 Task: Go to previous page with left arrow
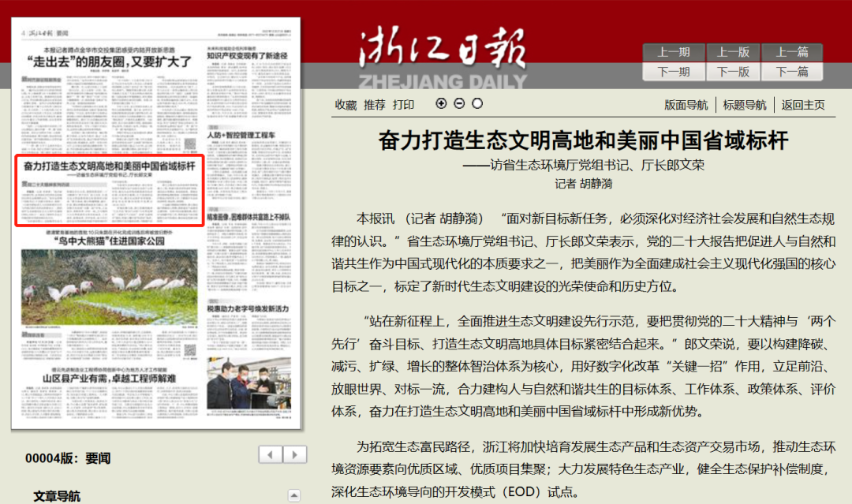[x=271, y=454]
